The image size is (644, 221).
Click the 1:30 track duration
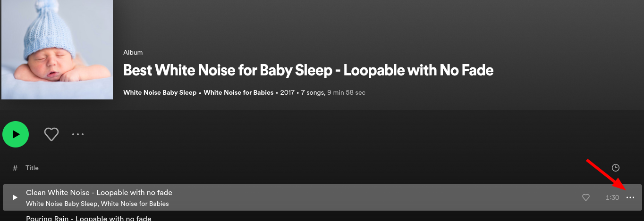612,197
